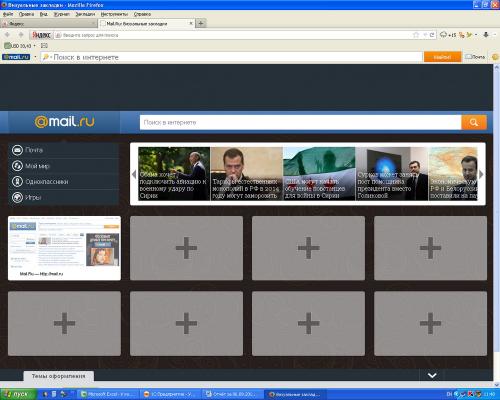Viewport: 500px width, 400px height.
Task: Open the Windows Пуск start button
Action: pyautogui.click(x=18, y=394)
